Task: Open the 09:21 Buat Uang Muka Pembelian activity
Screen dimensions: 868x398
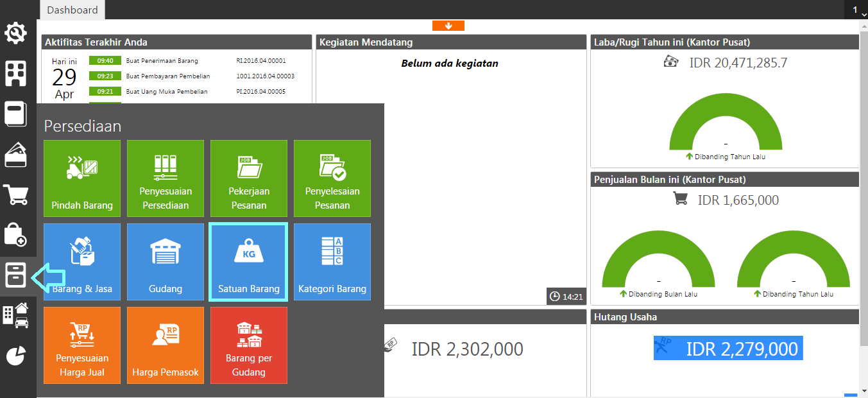Action: [167, 92]
